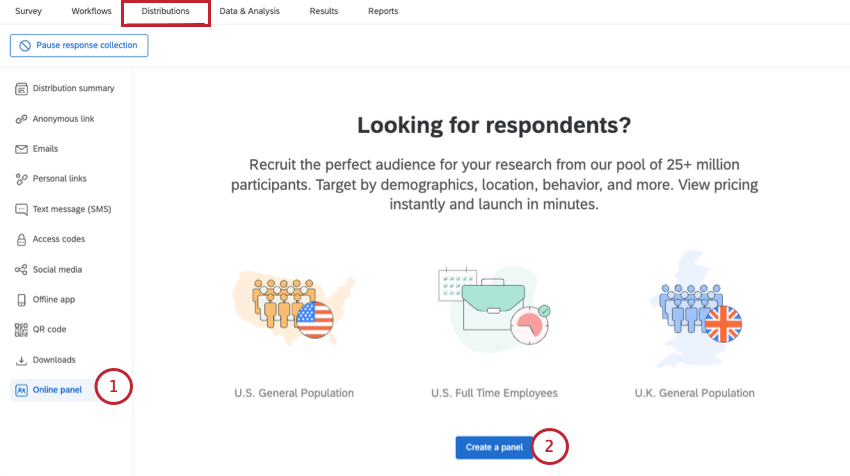Select the U.S. General Population illustration
Screen dimensions: 850x476
click(294, 307)
